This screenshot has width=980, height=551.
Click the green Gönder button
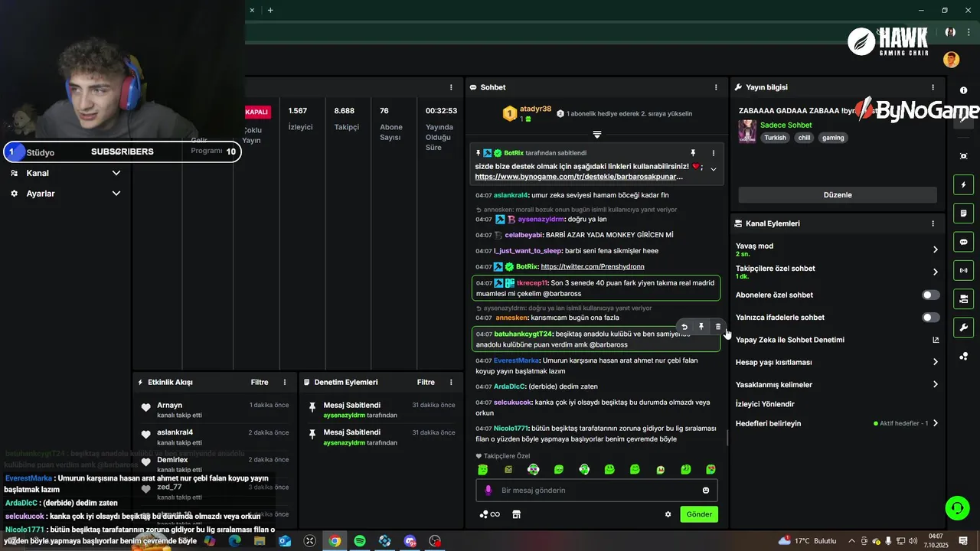(x=699, y=514)
